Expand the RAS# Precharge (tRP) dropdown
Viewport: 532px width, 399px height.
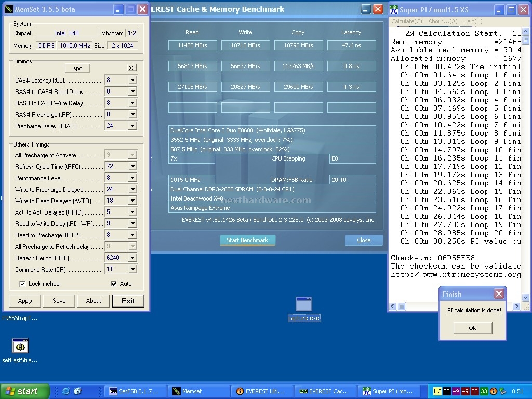132,114
